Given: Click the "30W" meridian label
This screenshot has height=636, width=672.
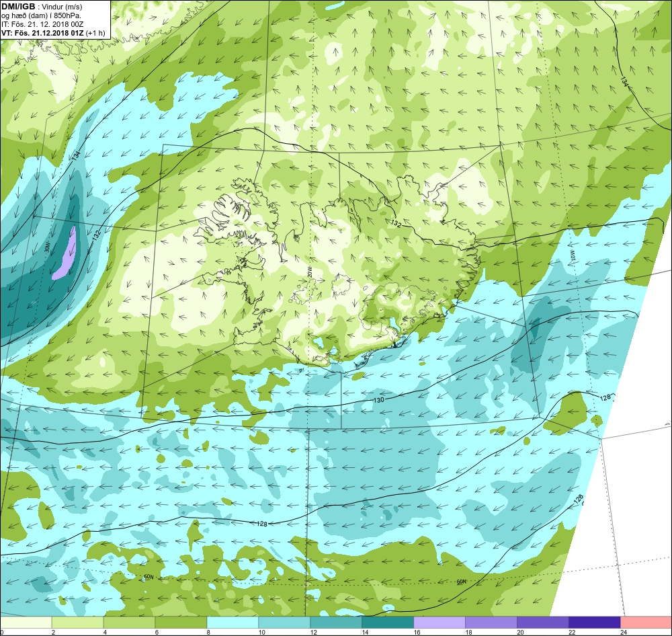Looking at the screenshot, I should coord(48,247).
